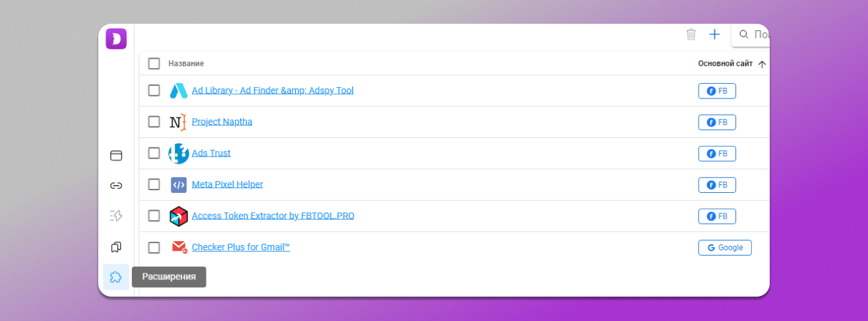Viewport: 868px width, 321px height.
Task: Click the trash delete icon
Action: coord(691,34)
